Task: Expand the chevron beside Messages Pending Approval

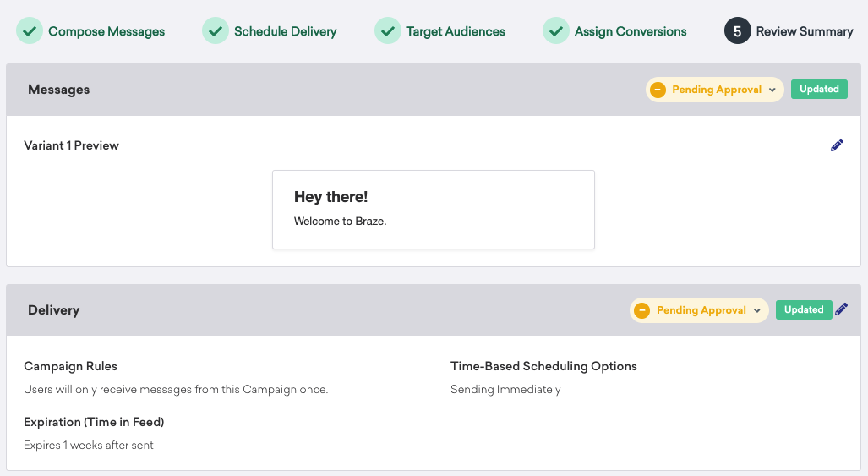Action: click(772, 90)
